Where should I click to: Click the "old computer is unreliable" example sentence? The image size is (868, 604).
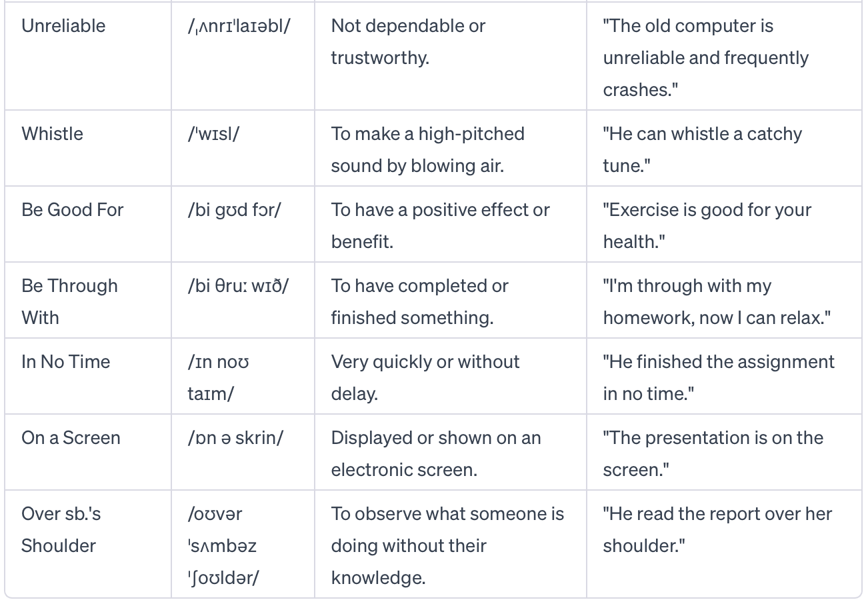click(x=705, y=57)
